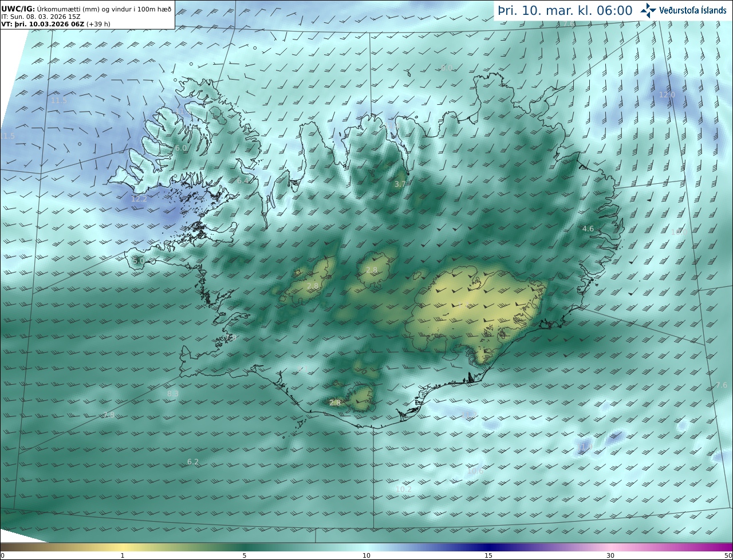Pick the pink color-scale segment above 30
The width and height of the screenshot is (733, 560).
610,547
